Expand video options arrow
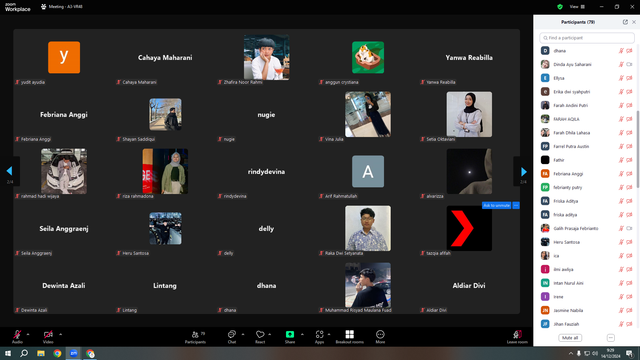 [x=60, y=334]
